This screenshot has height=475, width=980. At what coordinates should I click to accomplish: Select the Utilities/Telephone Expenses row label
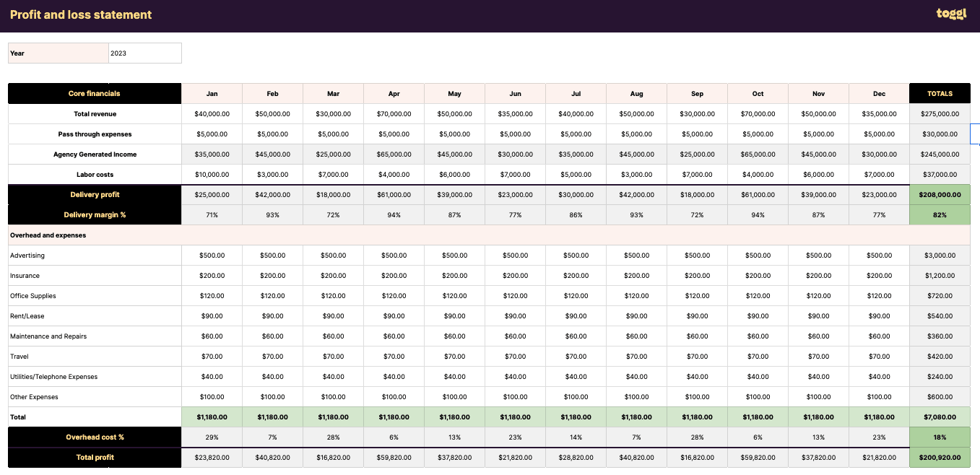(53, 377)
